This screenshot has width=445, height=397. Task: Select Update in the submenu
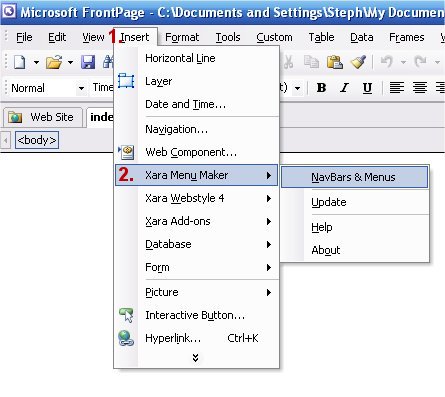pyautogui.click(x=354, y=202)
